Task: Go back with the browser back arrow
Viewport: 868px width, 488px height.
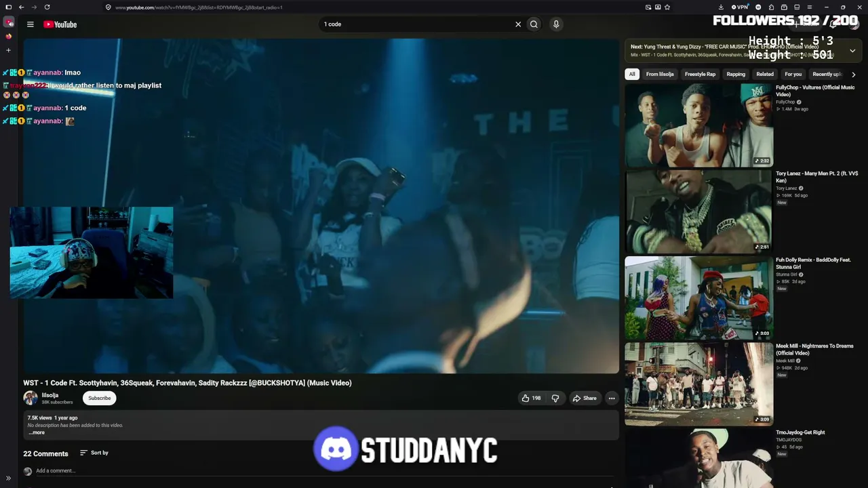Action: tap(21, 7)
